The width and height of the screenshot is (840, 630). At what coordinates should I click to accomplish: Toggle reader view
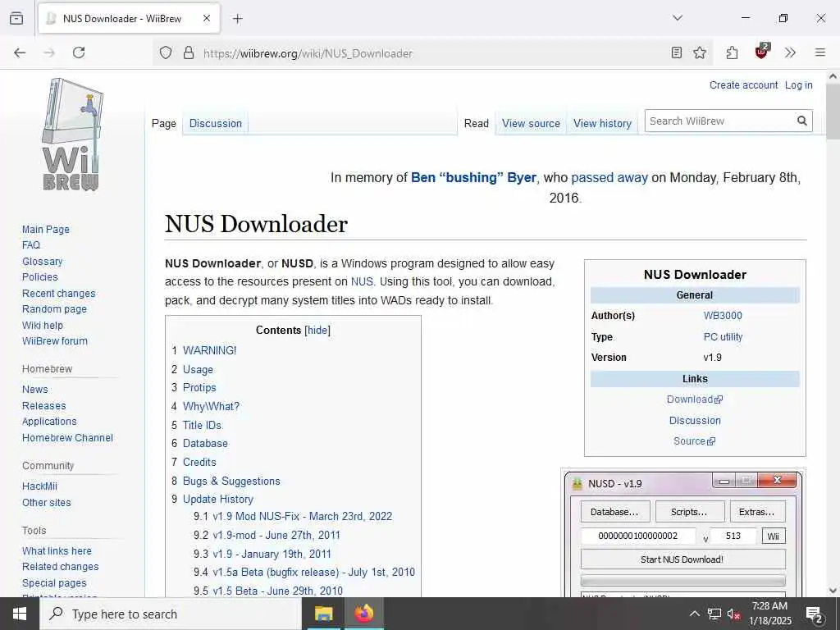pyautogui.click(x=677, y=52)
